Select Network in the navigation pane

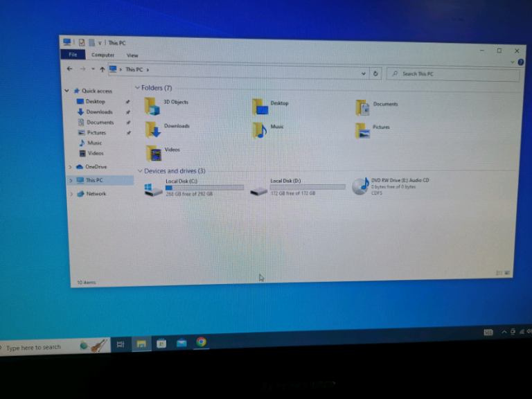coord(96,194)
